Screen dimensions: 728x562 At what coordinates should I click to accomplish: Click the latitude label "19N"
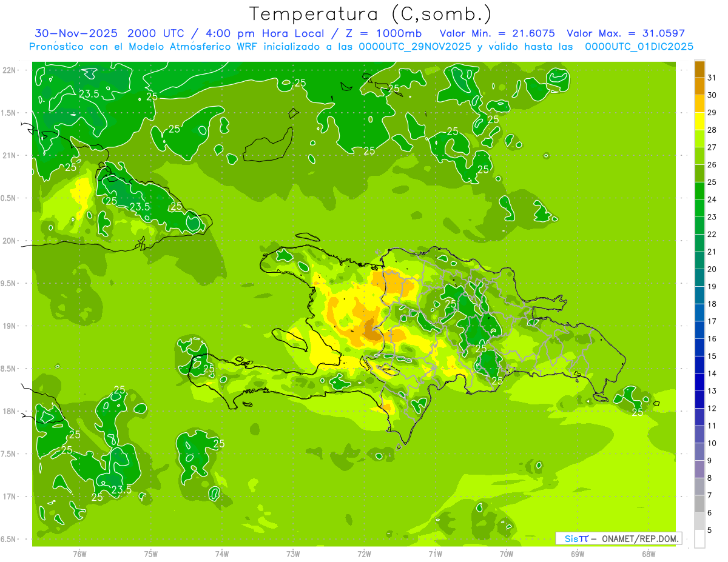point(10,326)
